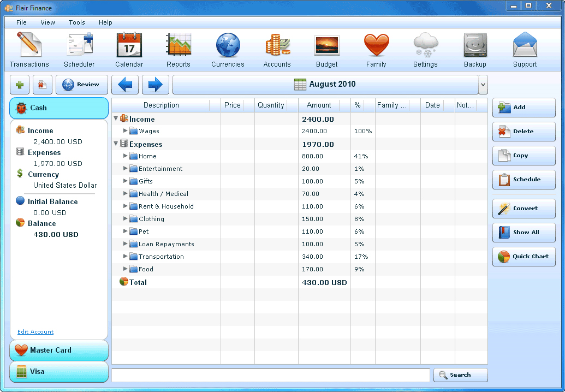Sort by the Amount column header
The image size is (565, 392).
click(318, 105)
